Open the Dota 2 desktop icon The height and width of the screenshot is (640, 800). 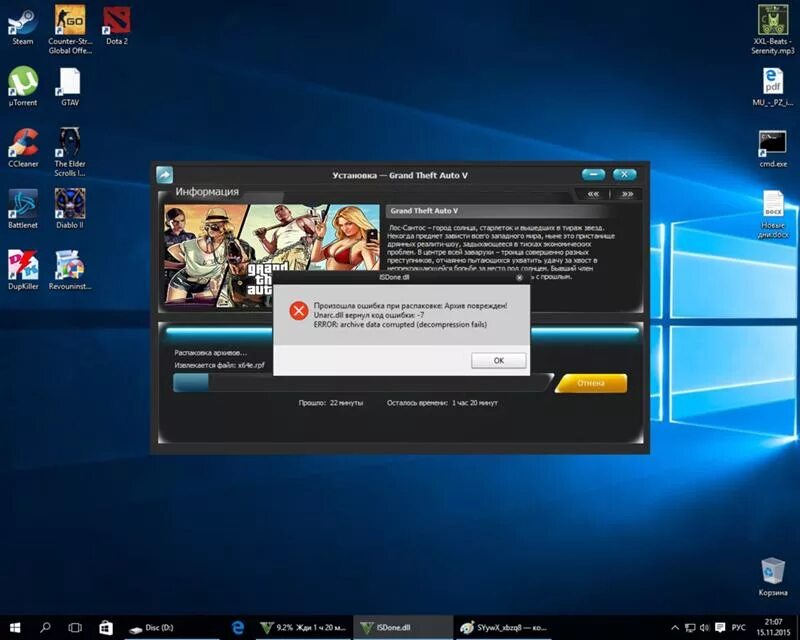116,26
